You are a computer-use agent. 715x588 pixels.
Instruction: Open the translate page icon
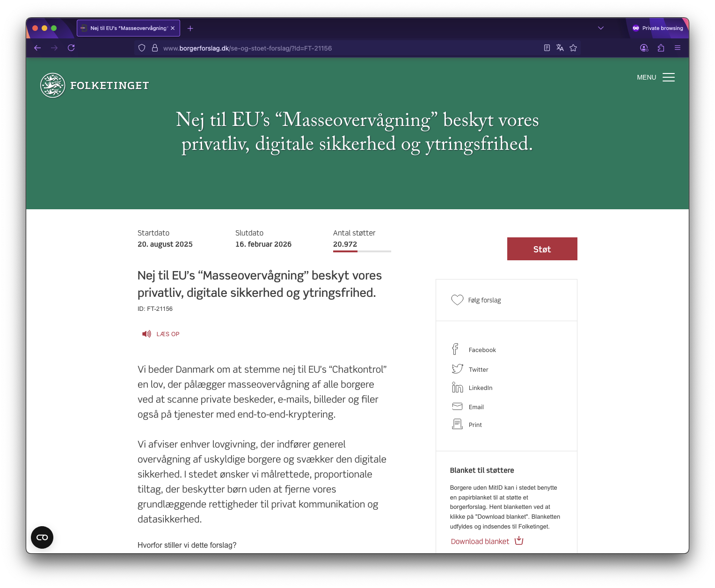point(560,48)
